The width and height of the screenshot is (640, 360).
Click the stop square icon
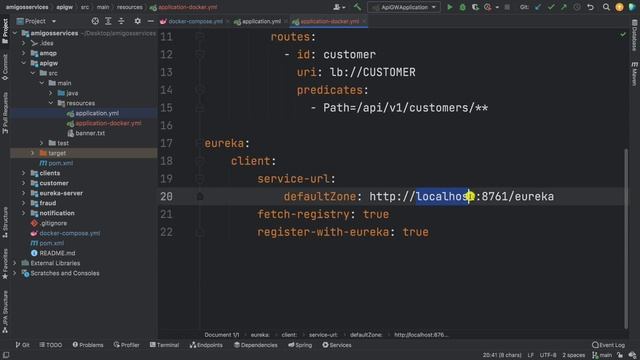(507, 7)
